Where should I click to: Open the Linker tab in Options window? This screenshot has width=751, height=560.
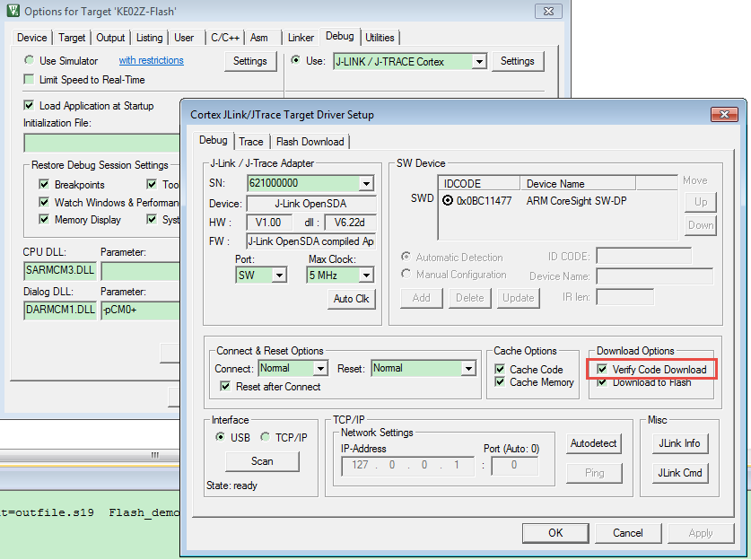pyautogui.click(x=301, y=38)
